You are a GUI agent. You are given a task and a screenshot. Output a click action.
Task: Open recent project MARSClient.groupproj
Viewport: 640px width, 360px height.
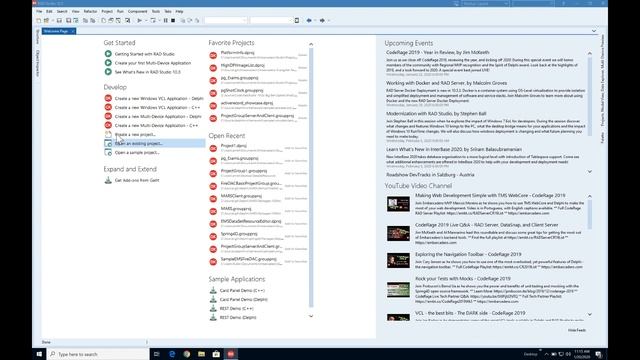tap(241, 196)
